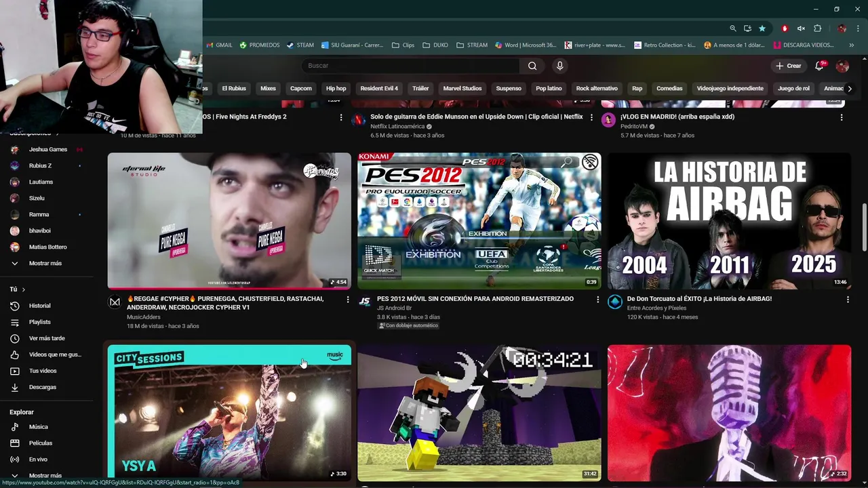The image size is (868, 488).
Task: Open the JS Android Br channel avatar
Action: (x=365, y=302)
